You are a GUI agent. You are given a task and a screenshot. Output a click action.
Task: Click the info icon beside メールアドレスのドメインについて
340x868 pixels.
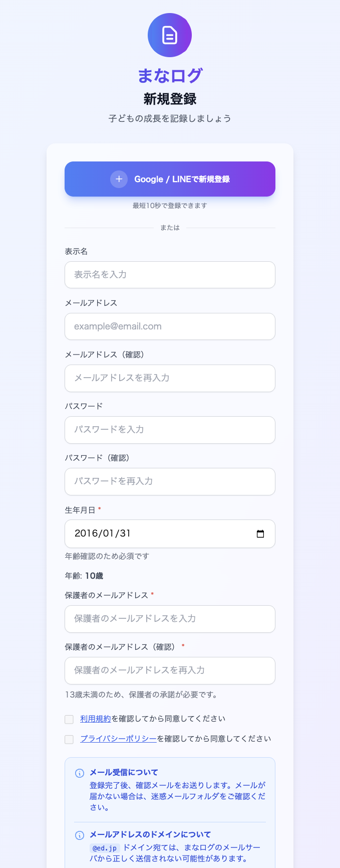[x=79, y=834]
